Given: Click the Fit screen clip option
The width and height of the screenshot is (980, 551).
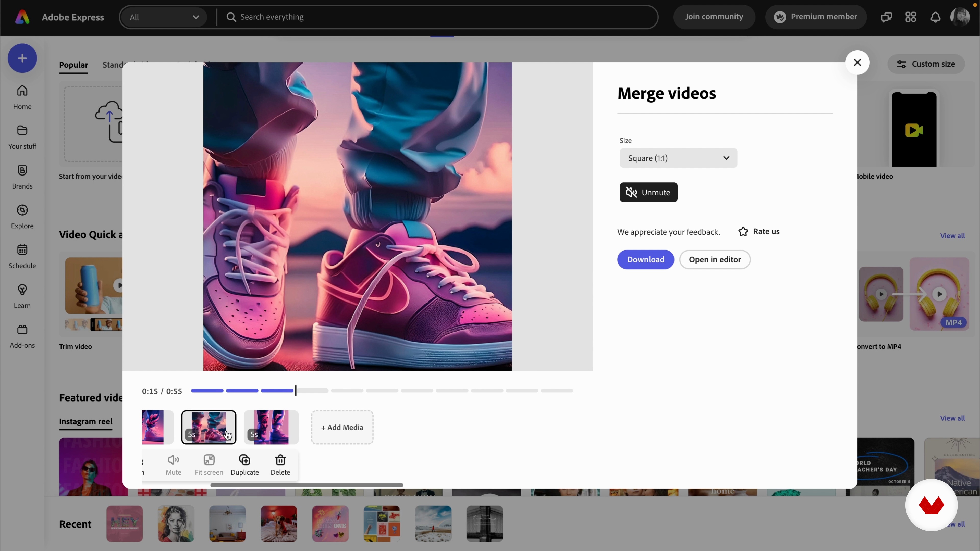Looking at the screenshot, I should pyautogui.click(x=209, y=465).
